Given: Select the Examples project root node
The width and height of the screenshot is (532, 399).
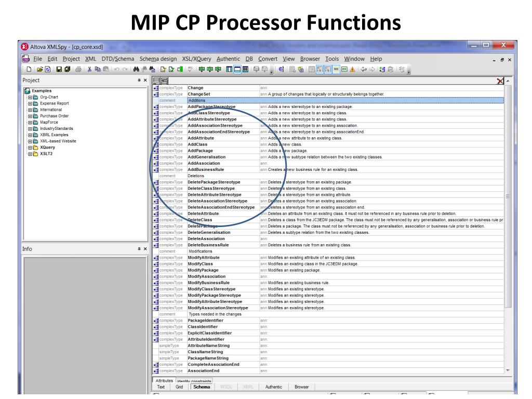Looking at the screenshot, I should pos(42,90).
